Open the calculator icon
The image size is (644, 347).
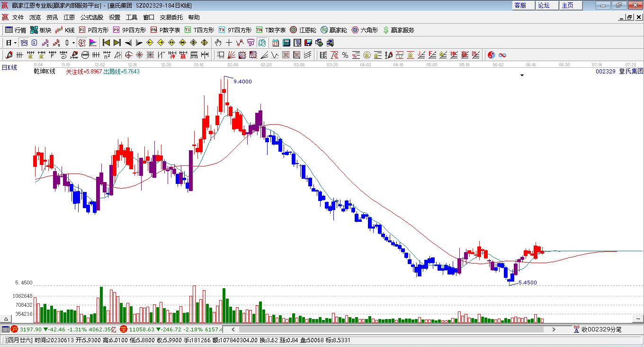286,43
